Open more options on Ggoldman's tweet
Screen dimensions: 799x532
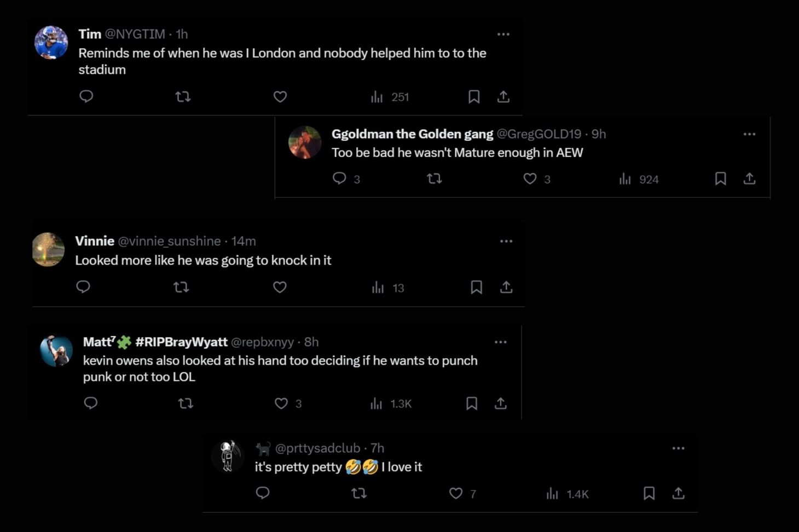749,134
